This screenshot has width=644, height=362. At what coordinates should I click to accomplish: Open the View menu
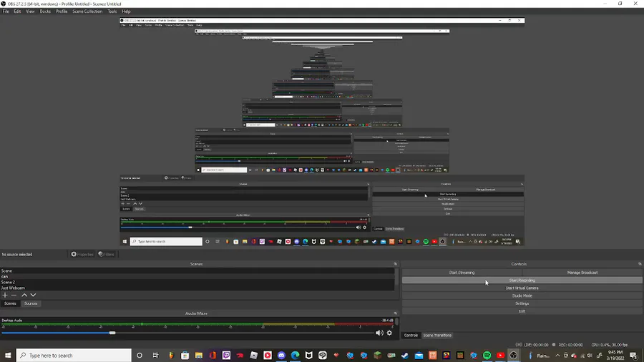click(x=30, y=11)
